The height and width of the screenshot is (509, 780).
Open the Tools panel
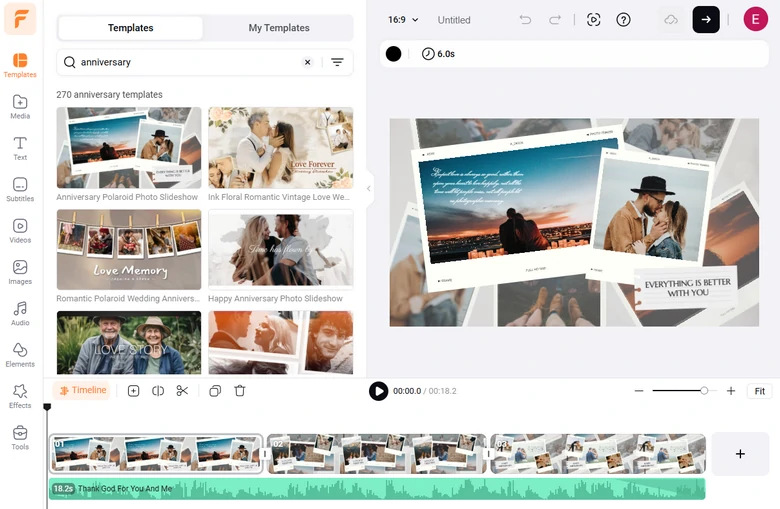20,437
